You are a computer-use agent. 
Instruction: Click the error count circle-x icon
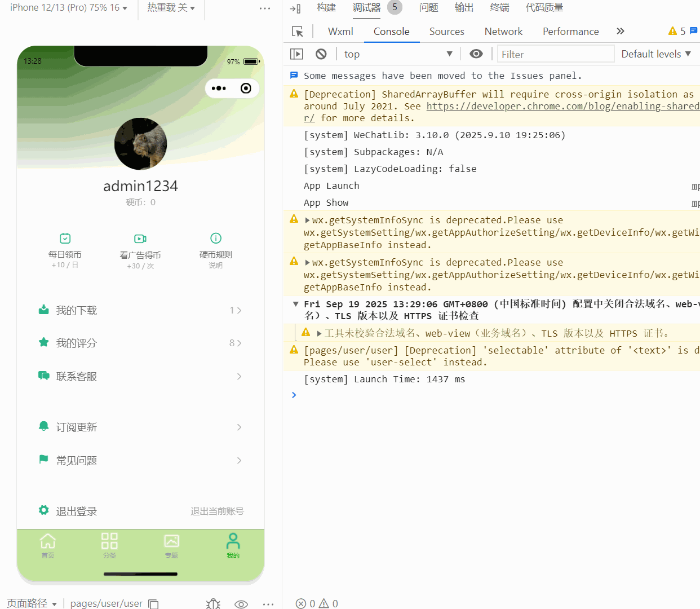coord(301,603)
